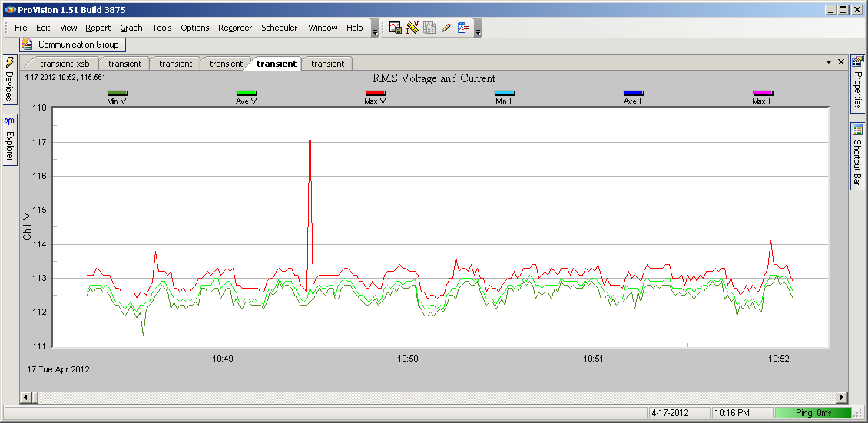Click the green 'Ping: 0ms' status indicator
This screenshot has width=868, height=423.
coord(813,412)
